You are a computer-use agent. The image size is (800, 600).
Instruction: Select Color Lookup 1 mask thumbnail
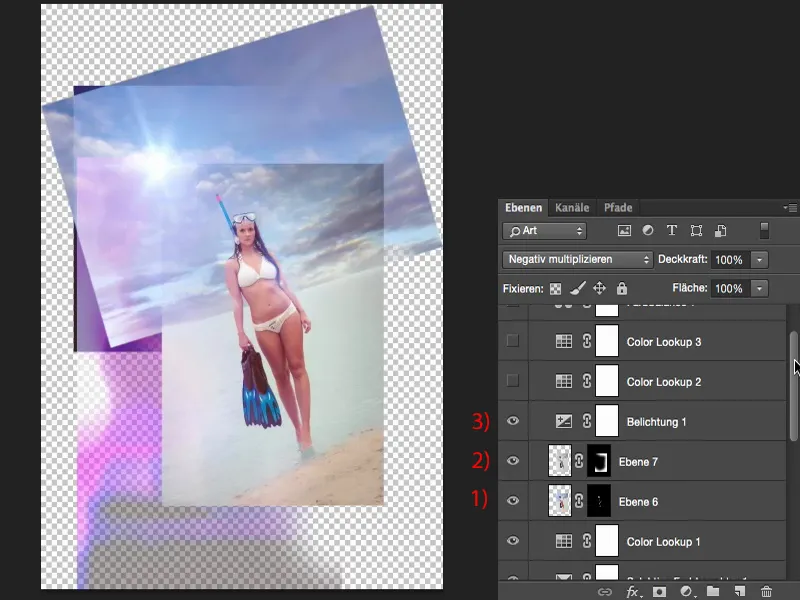[607, 541]
